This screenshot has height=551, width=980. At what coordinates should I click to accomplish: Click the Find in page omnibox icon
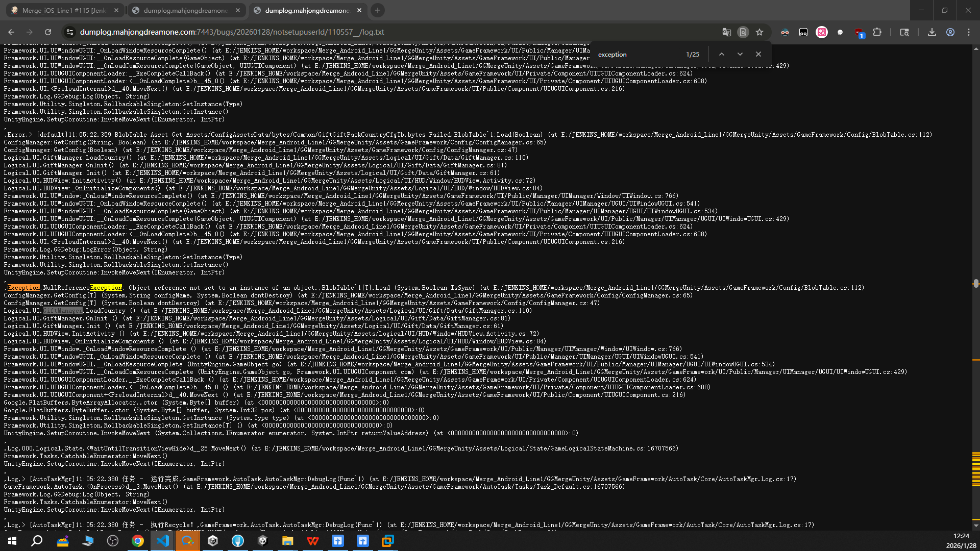point(743,32)
